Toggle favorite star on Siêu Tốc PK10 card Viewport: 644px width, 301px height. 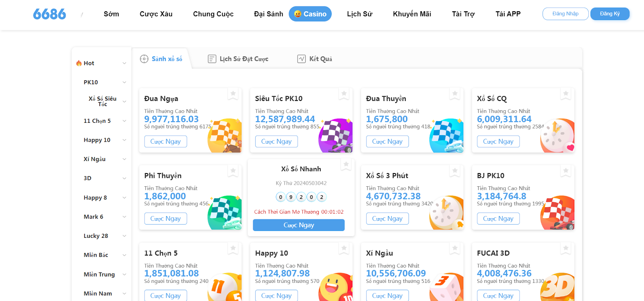[x=344, y=94]
